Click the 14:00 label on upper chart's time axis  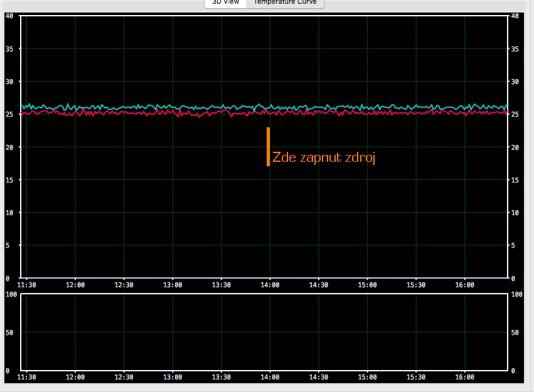tap(270, 285)
